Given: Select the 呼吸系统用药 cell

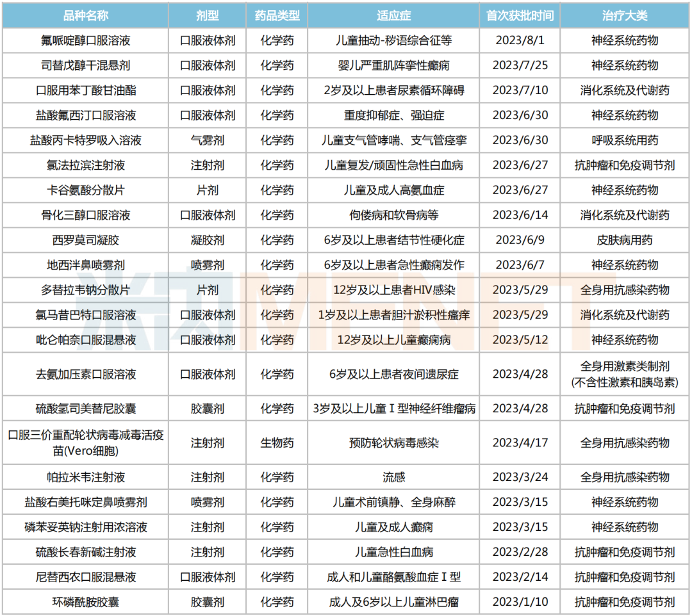Looking at the screenshot, I should tap(623, 140).
